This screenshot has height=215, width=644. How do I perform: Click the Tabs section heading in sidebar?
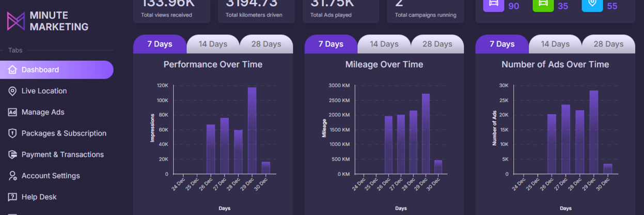tap(15, 50)
